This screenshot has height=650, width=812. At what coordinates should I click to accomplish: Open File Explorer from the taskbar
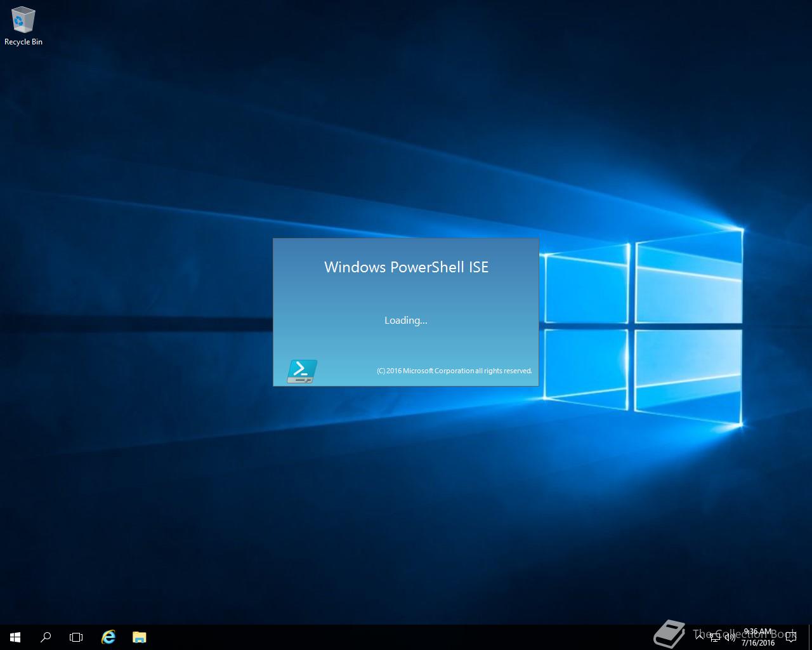(x=140, y=637)
